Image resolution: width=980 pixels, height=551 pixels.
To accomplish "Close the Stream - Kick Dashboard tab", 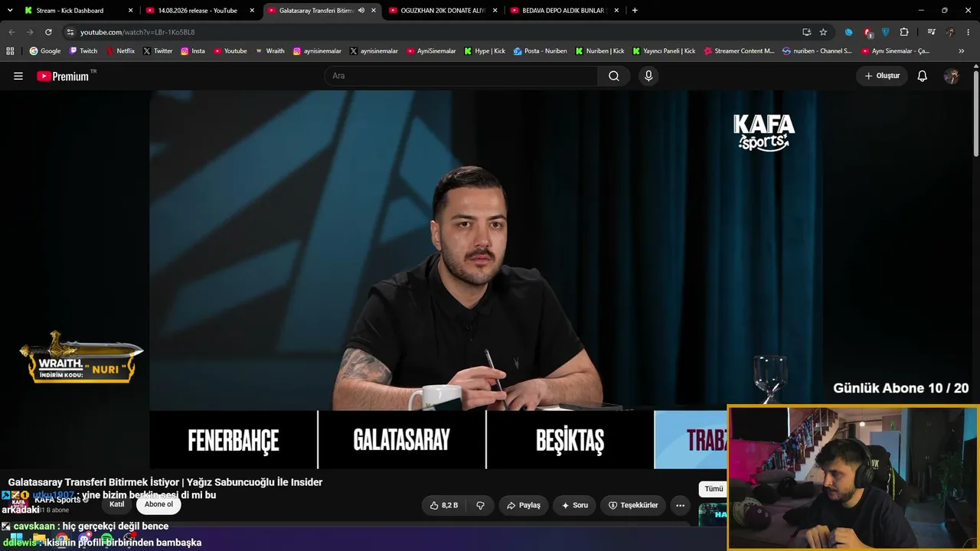I will (x=130, y=11).
